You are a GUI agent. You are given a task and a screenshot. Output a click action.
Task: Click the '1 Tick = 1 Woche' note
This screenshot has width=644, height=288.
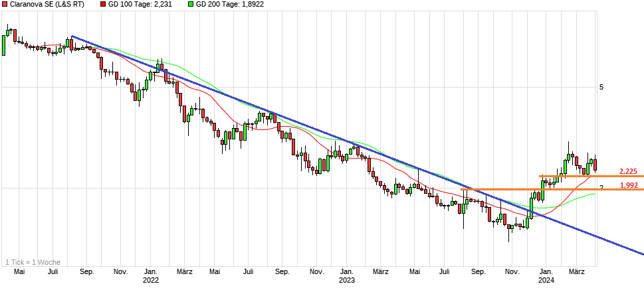[33, 262]
